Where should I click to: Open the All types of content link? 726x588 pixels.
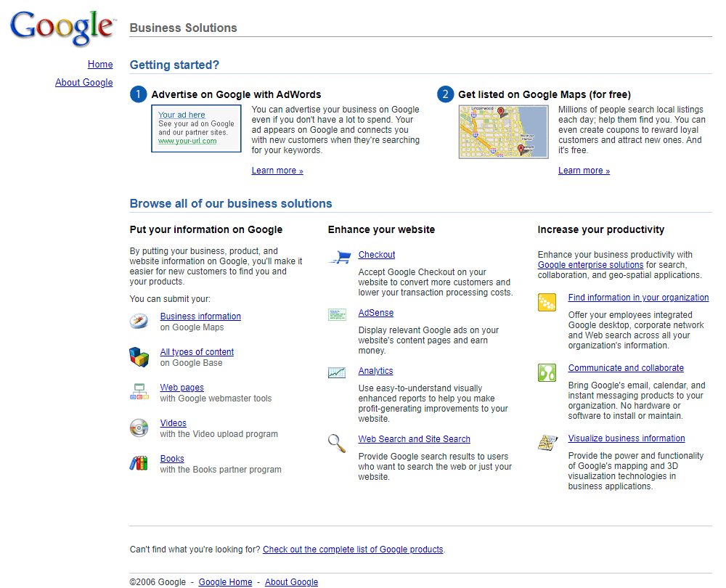(x=197, y=352)
